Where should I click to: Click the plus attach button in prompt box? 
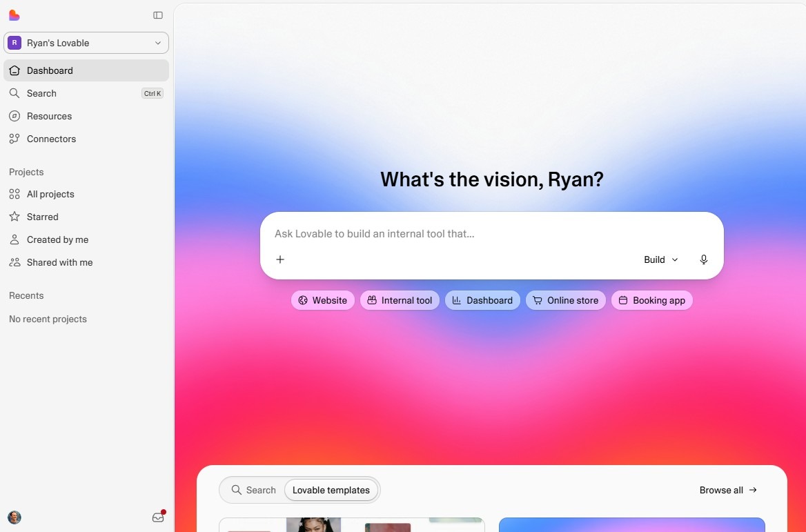click(x=280, y=259)
